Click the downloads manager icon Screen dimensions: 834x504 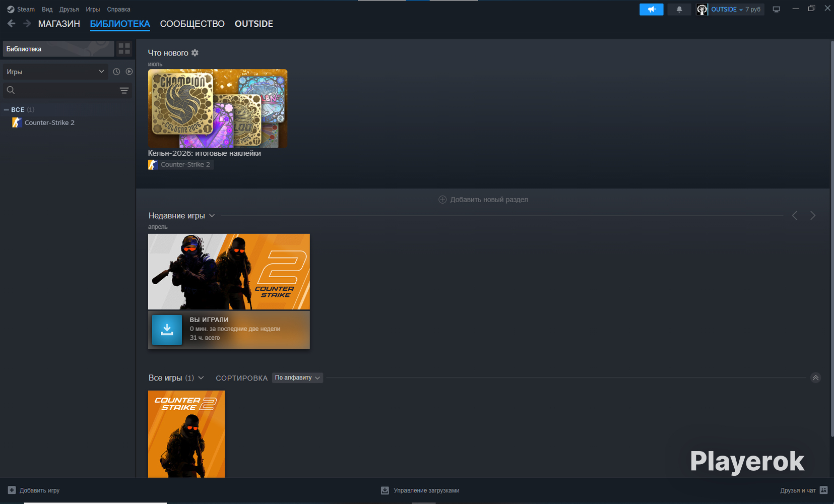(385, 490)
